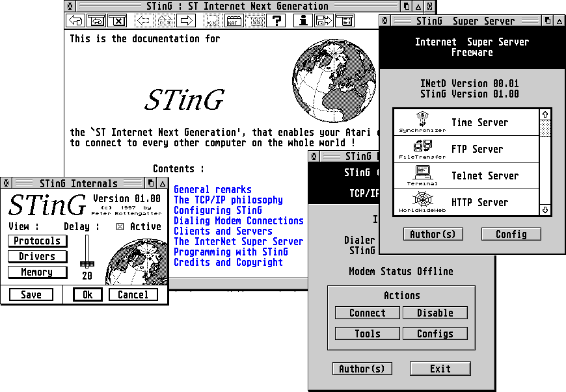Click Author(s) in Super Server window
Viewport: 566px width, 392px height.
433,234
